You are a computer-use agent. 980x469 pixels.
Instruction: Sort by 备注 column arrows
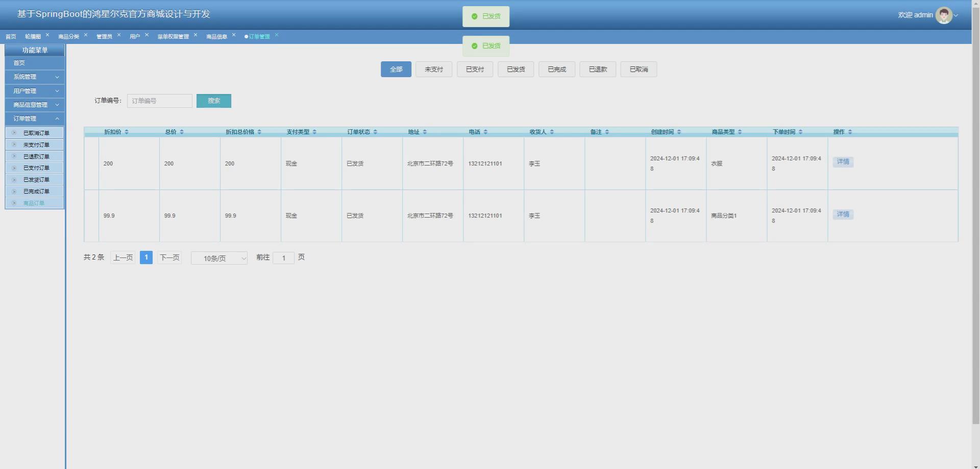(x=607, y=132)
